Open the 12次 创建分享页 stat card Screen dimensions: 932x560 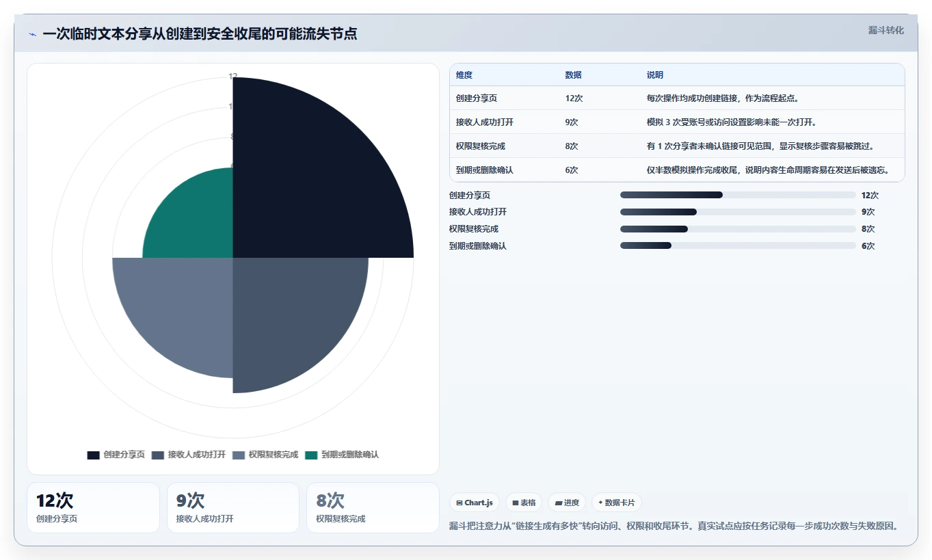pos(93,507)
